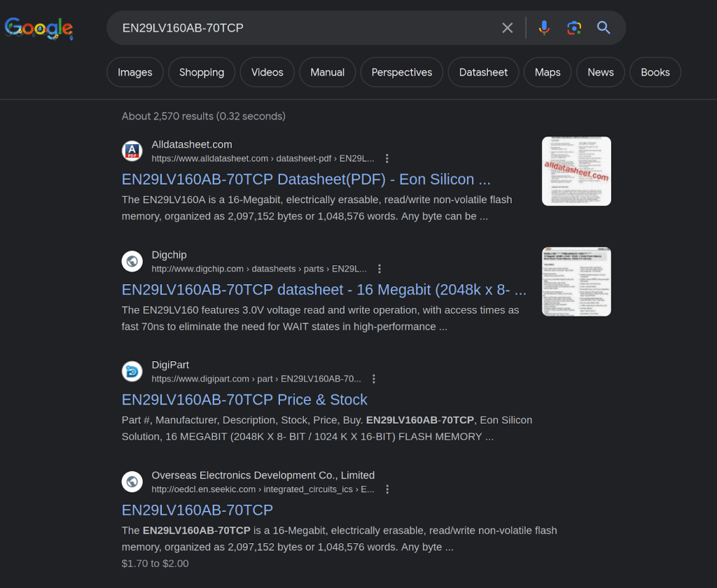Viewport: 717px width, 588px height.
Task: Switch to Videos results
Action: click(267, 72)
